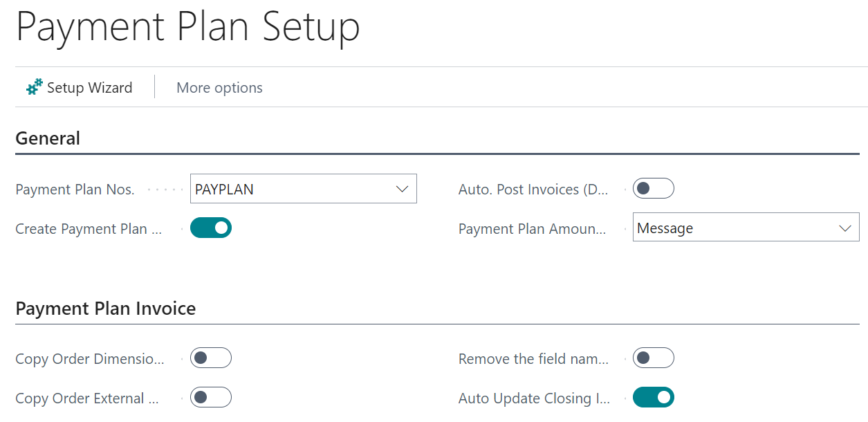
Task: Open the Payment Plan Nos. dropdown arrow
Action: tap(402, 188)
